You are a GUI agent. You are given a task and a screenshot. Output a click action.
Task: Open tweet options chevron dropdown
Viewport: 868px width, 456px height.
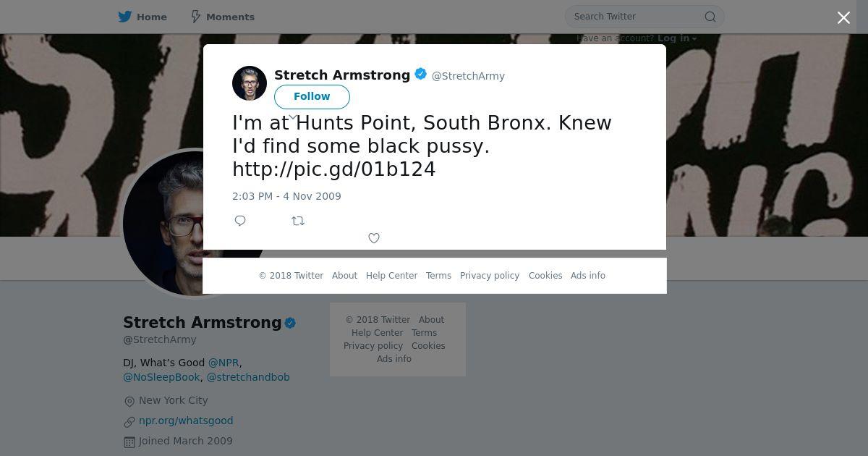[293, 117]
